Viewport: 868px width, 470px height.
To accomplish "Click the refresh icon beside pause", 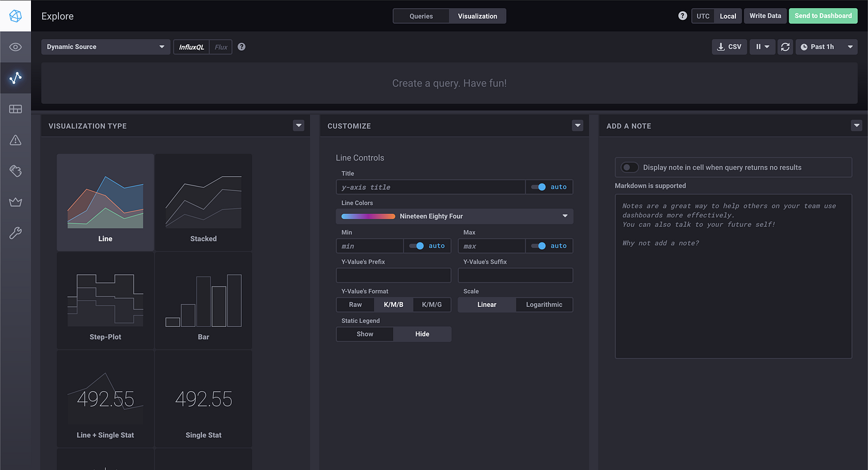I will [x=786, y=47].
